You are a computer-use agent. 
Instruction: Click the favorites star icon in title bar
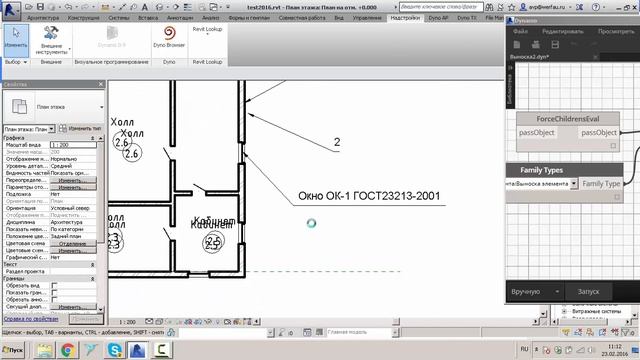511,7
